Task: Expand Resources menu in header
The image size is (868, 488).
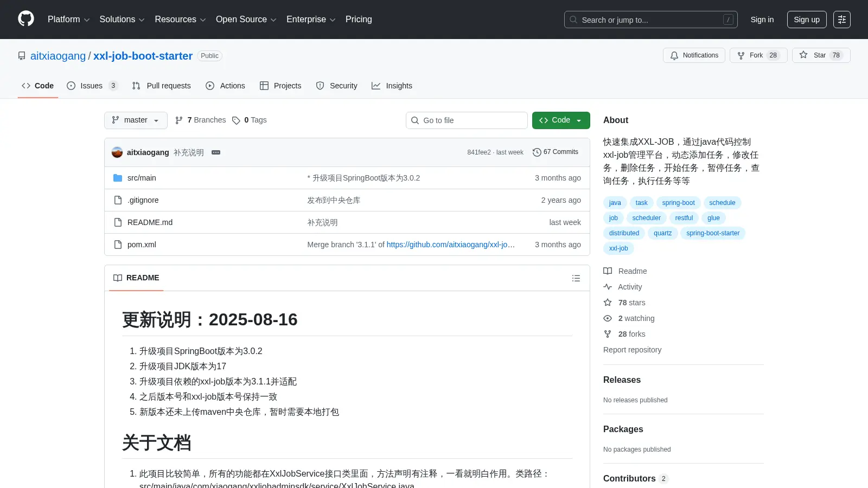Action: click(180, 20)
